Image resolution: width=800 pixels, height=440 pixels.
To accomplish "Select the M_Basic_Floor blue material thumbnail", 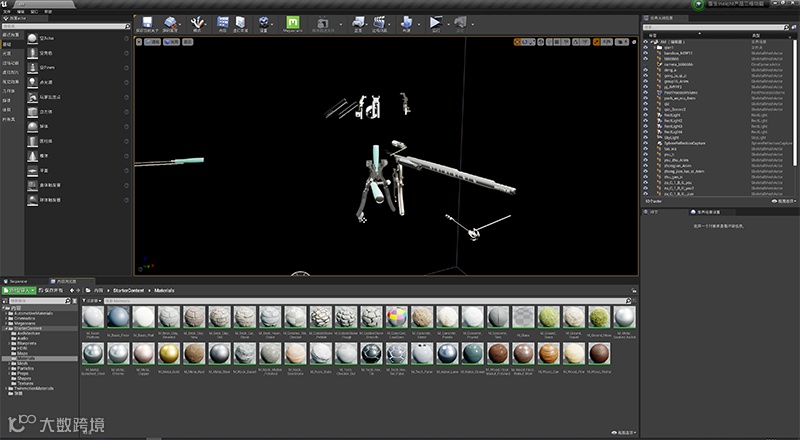I will point(118,317).
